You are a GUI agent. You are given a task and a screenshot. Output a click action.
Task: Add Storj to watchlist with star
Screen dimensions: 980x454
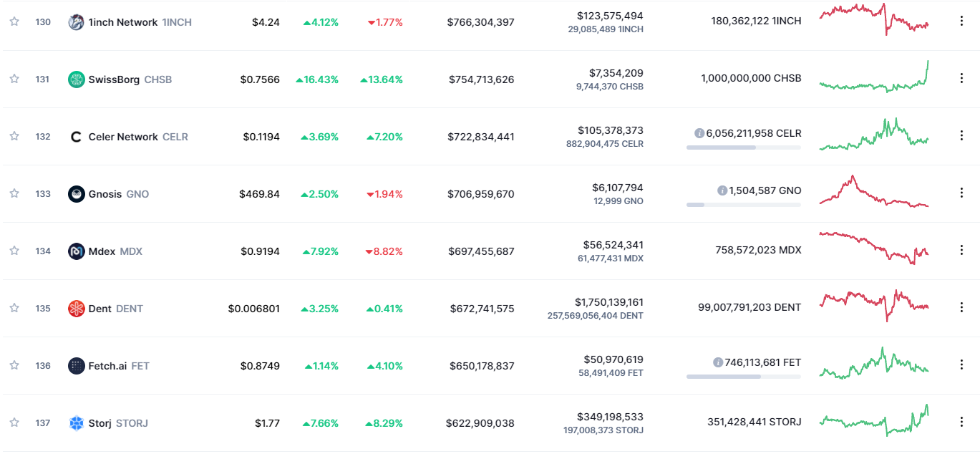14,422
